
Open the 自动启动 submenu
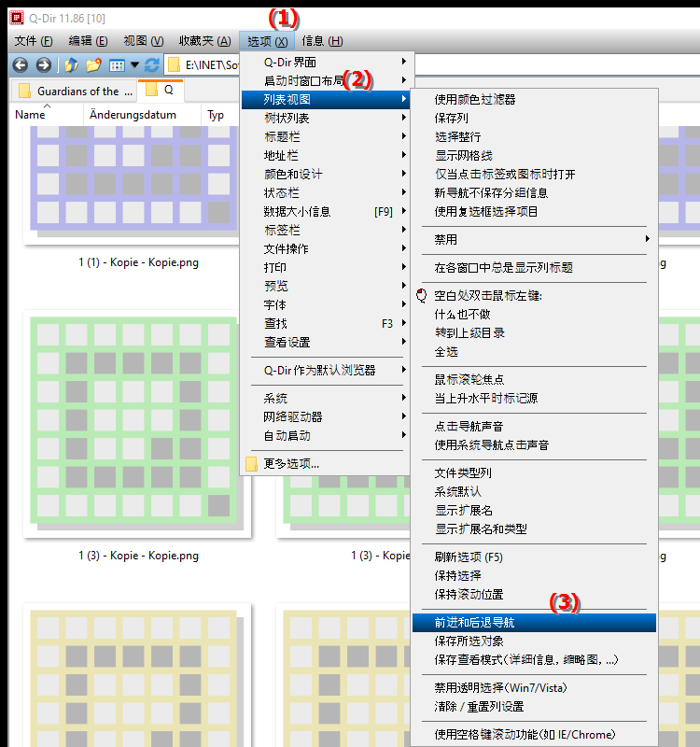[326, 435]
